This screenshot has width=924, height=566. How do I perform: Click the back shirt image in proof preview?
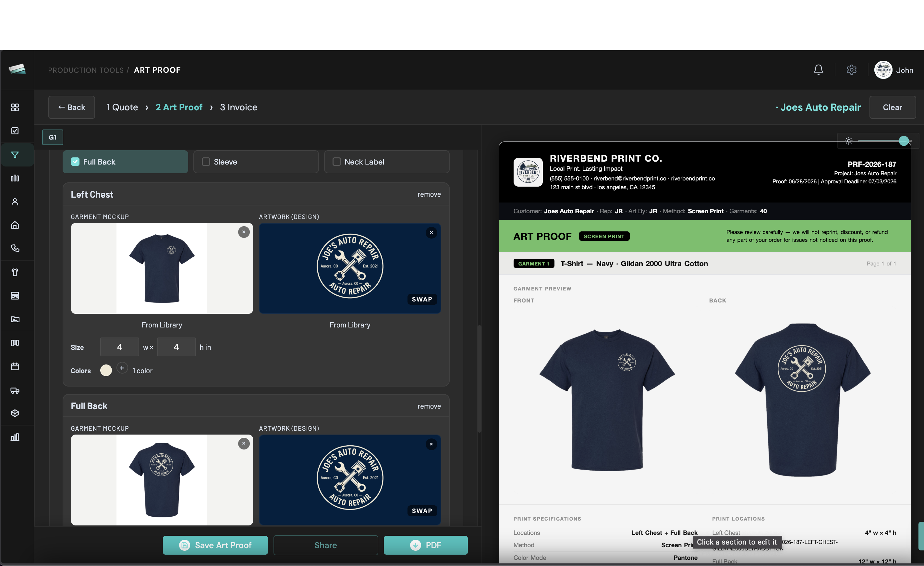(x=803, y=400)
